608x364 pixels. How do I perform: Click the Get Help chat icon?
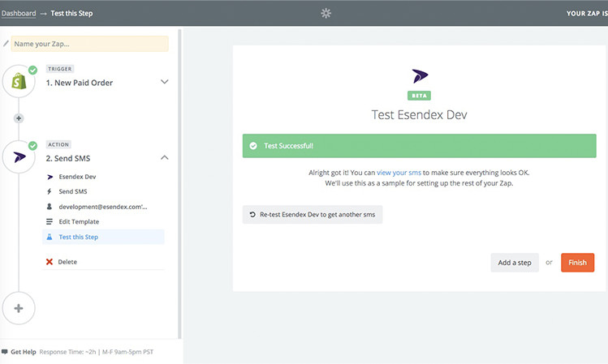pos(5,352)
